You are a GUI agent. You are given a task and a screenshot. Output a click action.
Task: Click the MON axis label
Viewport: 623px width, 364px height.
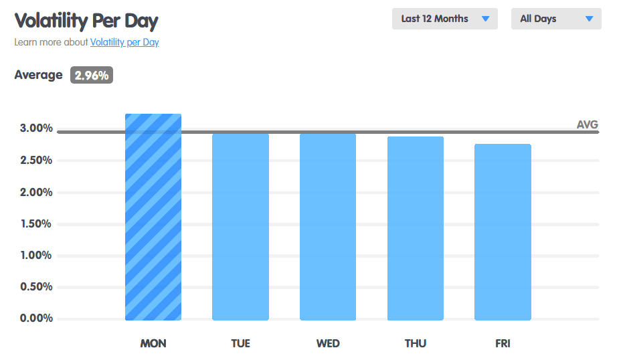click(153, 343)
